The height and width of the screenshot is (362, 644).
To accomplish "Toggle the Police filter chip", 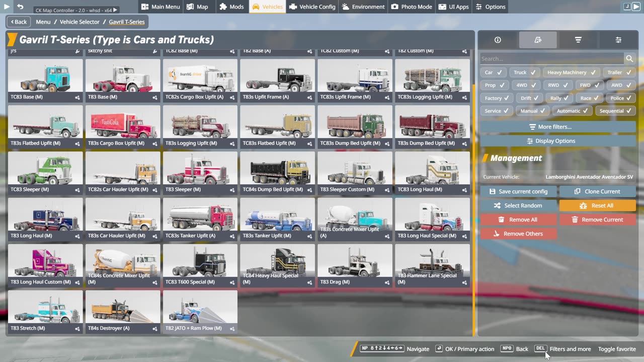I will (x=621, y=99).
